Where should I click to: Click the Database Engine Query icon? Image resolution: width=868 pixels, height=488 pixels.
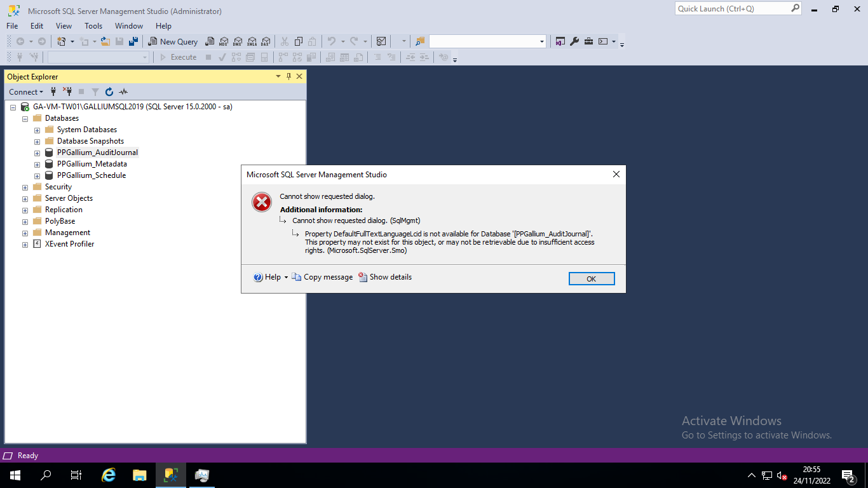point(210,41)
